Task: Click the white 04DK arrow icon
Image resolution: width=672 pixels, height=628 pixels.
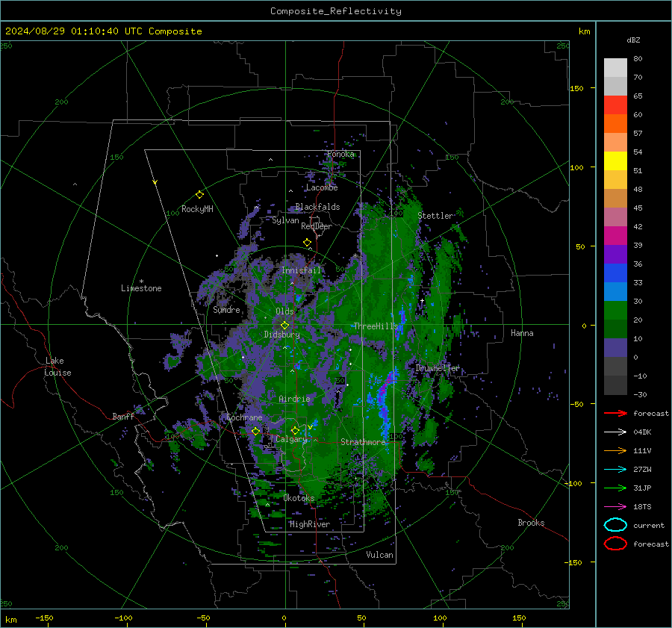Action: 615,432
